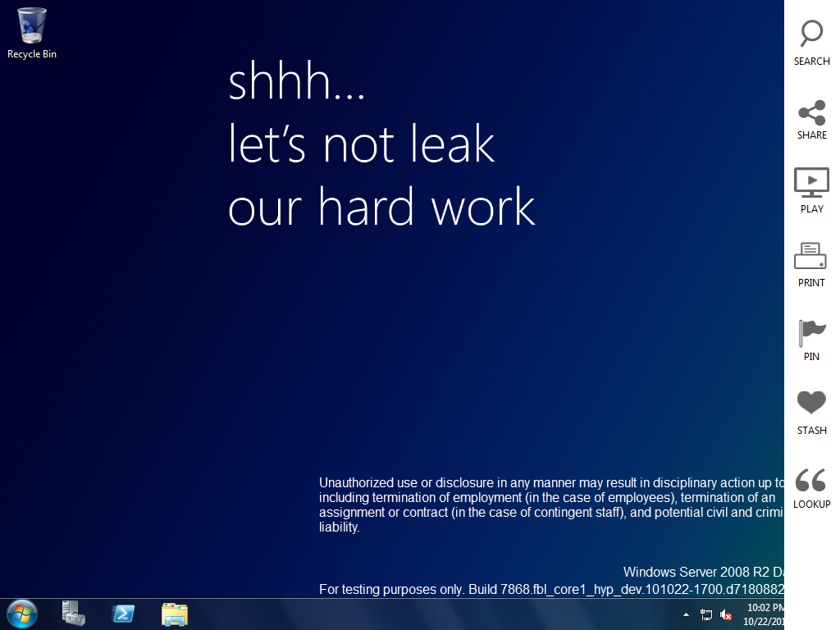Show hidden tray icons arrow
840x630 pixels.
point(687,614)
